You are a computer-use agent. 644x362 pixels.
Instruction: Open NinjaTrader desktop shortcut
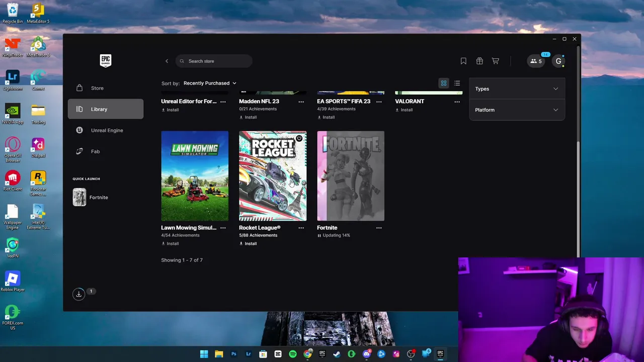13,47
